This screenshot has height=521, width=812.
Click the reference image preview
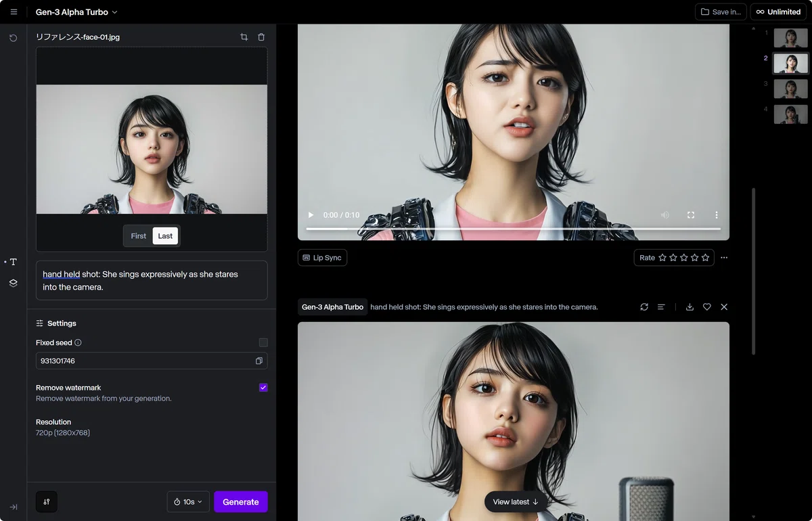click(x=152, y=149)
